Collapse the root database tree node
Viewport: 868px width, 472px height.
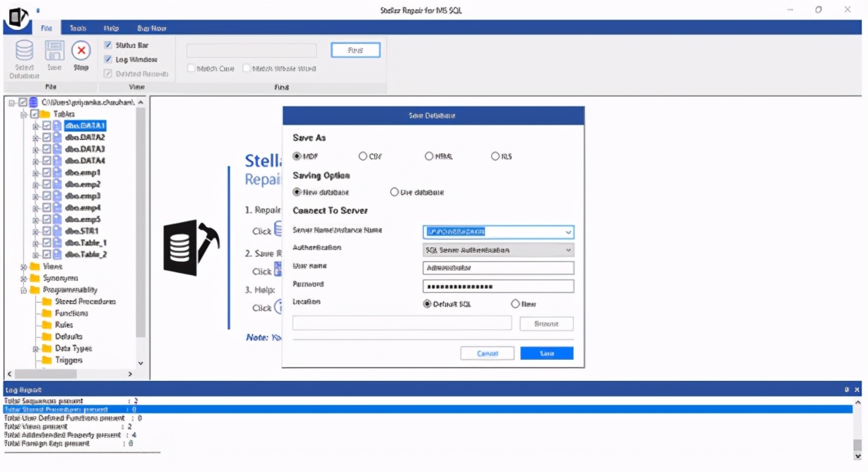point(11,103)
